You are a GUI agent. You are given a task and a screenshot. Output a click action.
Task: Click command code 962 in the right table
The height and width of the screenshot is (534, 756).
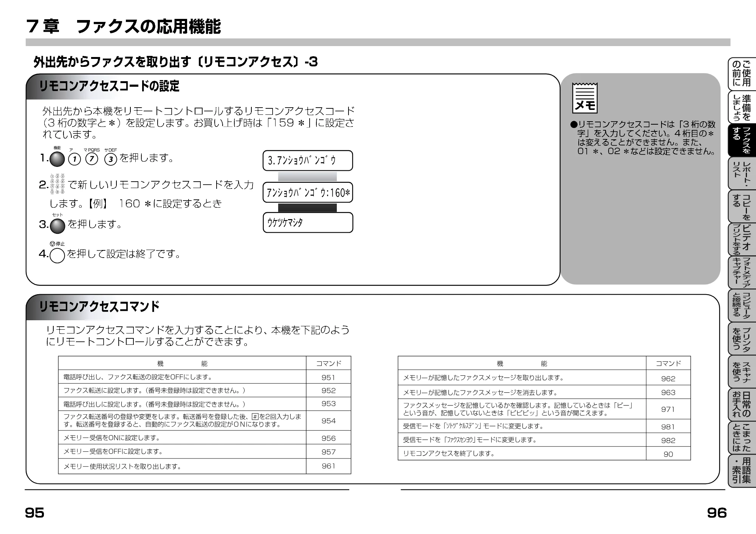[x=668, y=378]
